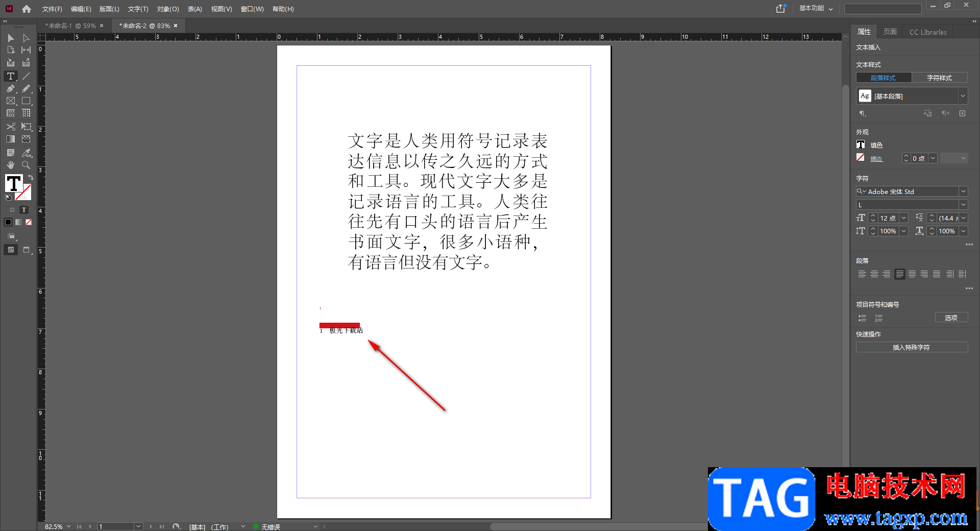980x531 pixels.
Task: Go to the InDesign Home screen
Action: pos(27,9)
